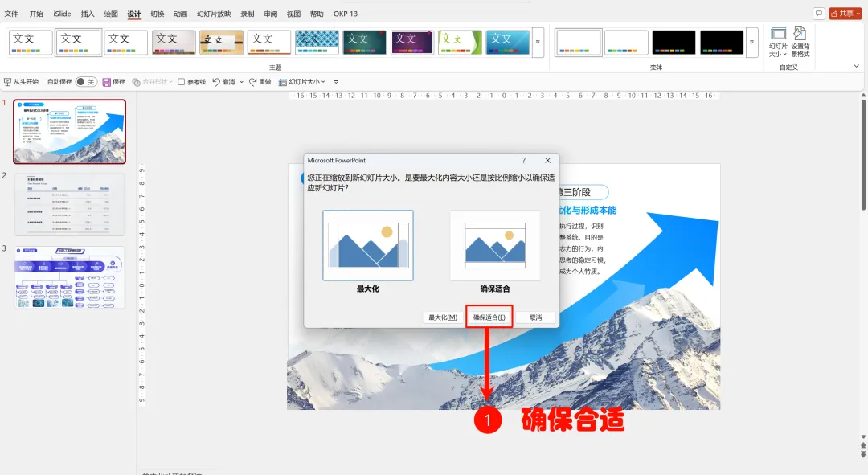The height and width of the screenshot is (475, 868).
Task: Open the OKP 13 tab
Action: point(346,14)
